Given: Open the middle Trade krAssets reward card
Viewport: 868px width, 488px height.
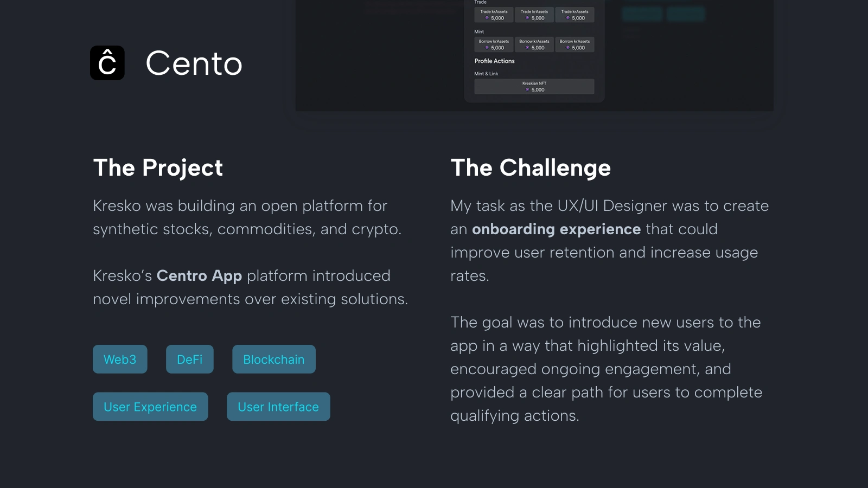Looking at the screenshot, I should [x=534, y=15].
